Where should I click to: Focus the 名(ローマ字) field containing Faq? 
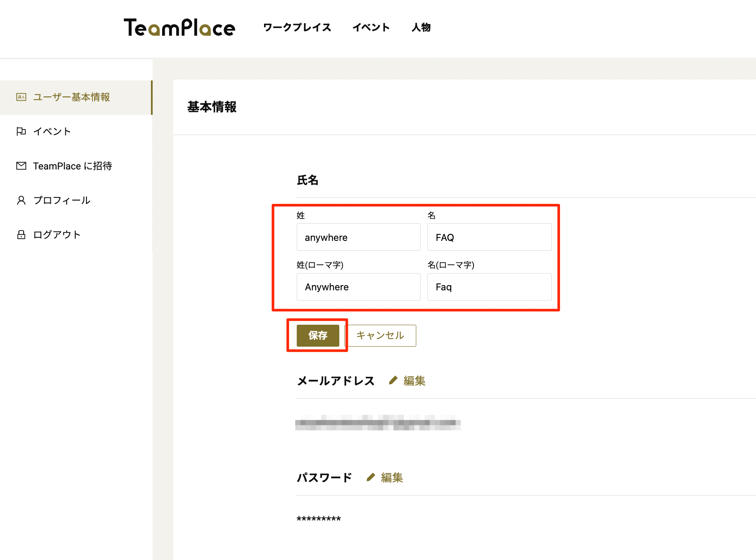(489, 287)
